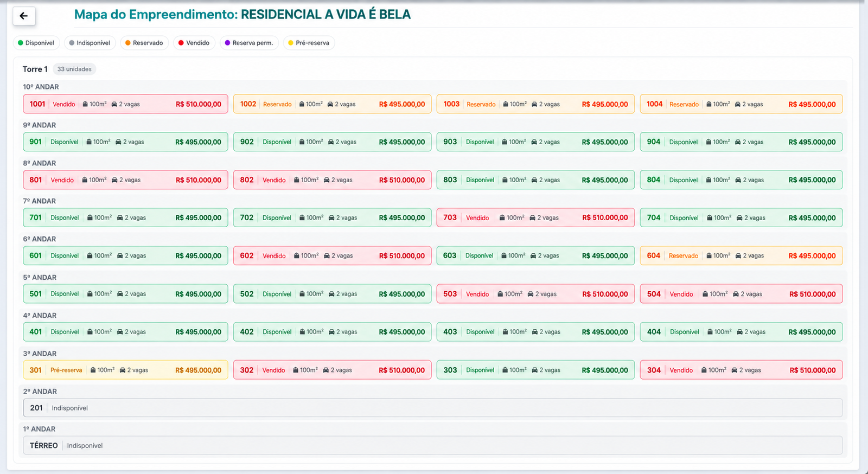The width and height of the screenshot is (868, 474).
Task: Click the Pré-reserva legend chip
Action: point(309,43)
